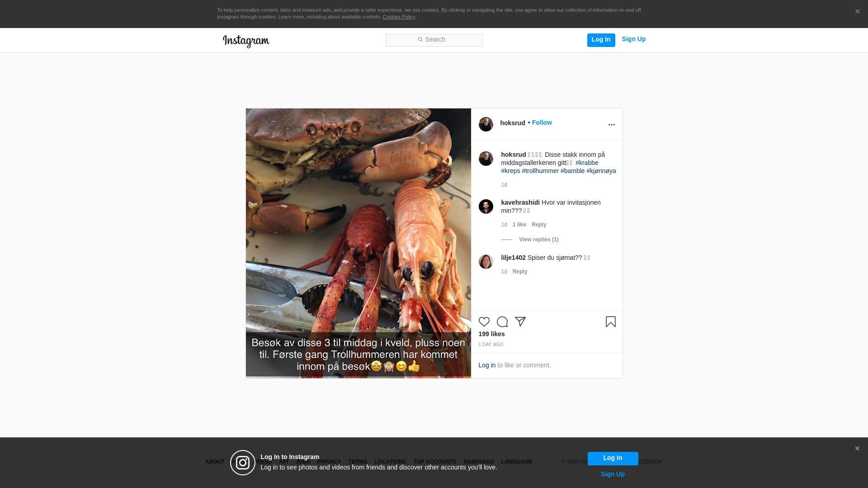The image size is (868, 488).
Task: Open hoksrud profile picture in post header
Action: (486, 124)
